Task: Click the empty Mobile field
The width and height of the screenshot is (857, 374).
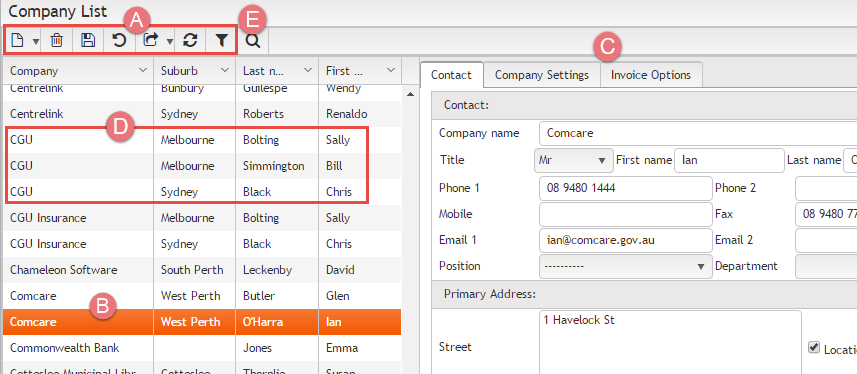Action: (x=625, y=214)
